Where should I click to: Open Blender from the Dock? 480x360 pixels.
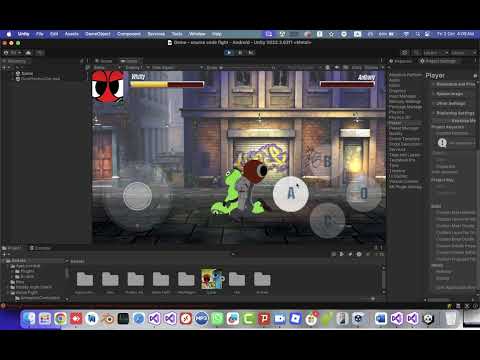(x=107, y=319)
